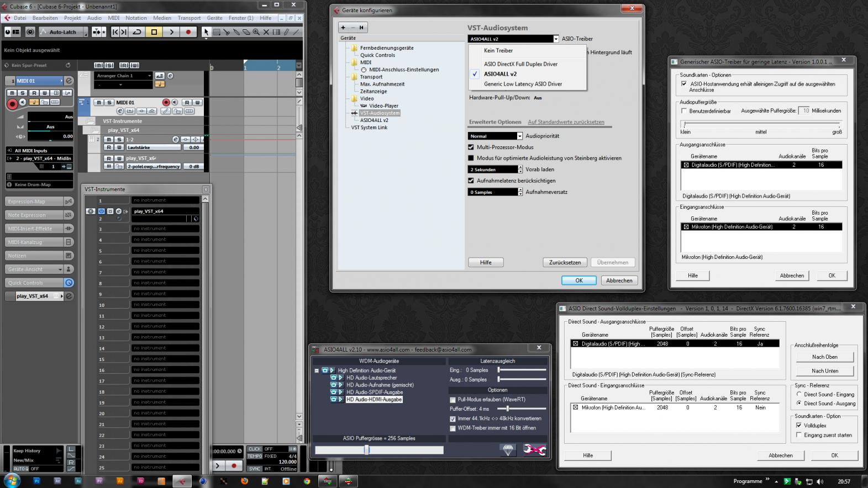Select Generic Low Latency ASIO Driver option

click(x=523, y=84)
